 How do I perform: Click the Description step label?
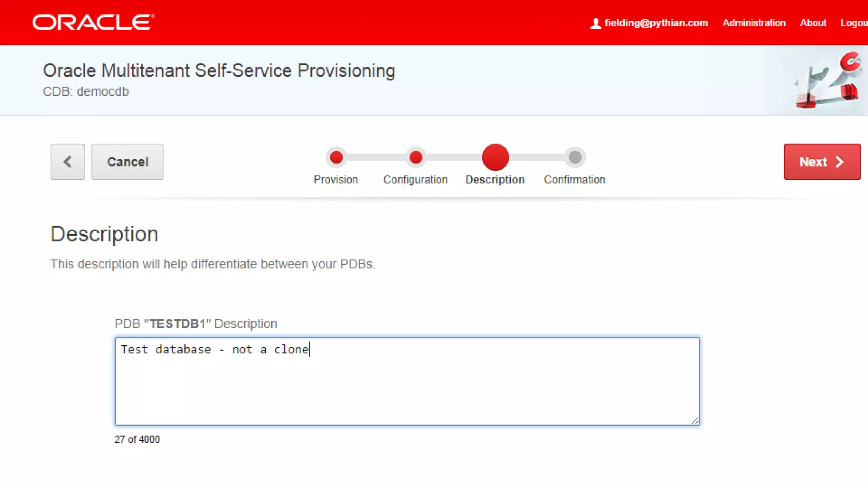coord(495,180)
